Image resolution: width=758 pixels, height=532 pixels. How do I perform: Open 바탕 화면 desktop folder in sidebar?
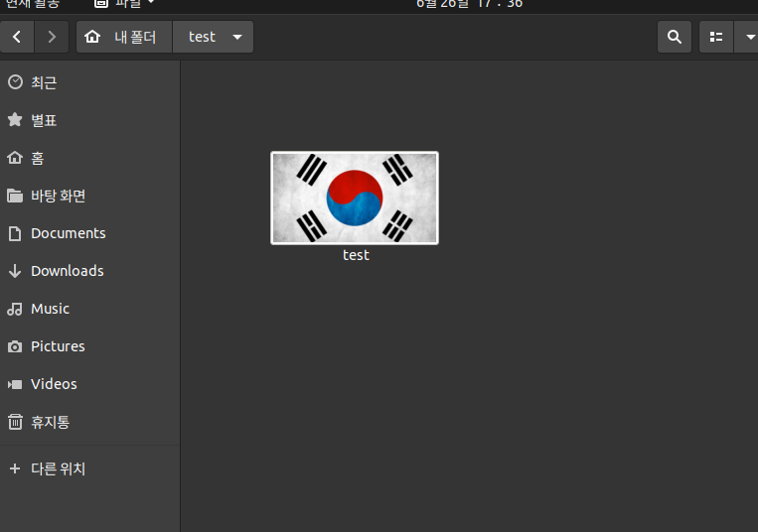[x=90, y=196]
